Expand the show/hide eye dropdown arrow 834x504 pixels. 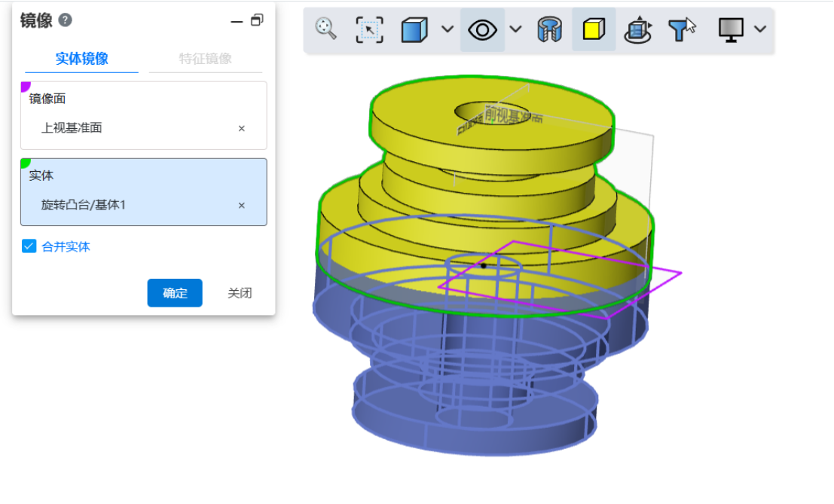[x=515, y=29]
